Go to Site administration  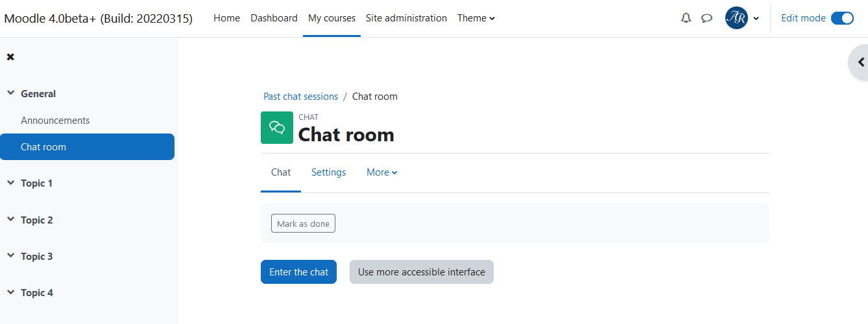(406, 18)
